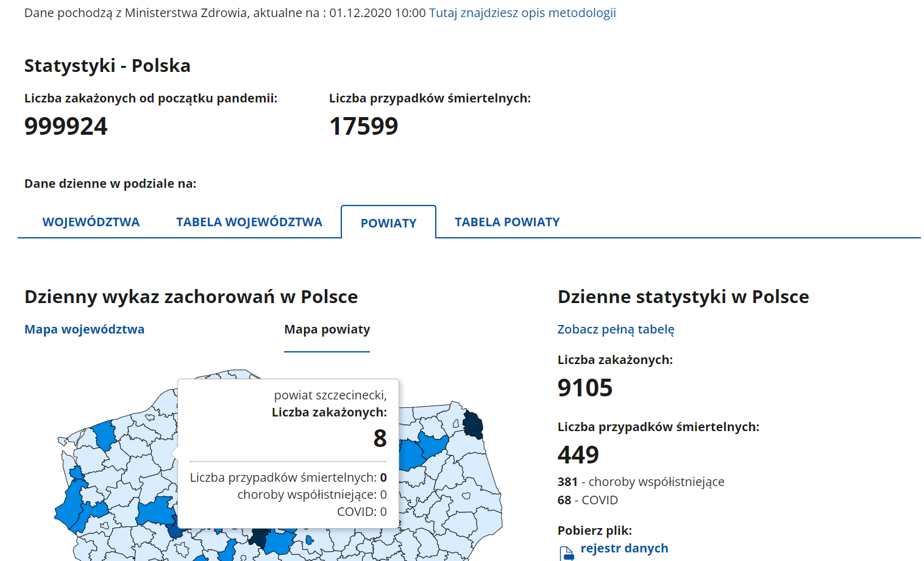Select the POWIATY tab
Image resolution: width=924 pixels, height=561 pixels.
388,223
